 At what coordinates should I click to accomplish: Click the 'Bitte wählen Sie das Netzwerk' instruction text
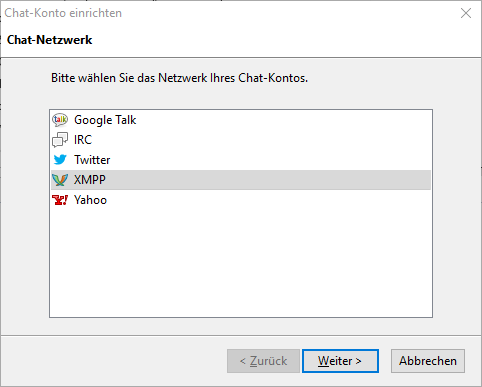179,78
